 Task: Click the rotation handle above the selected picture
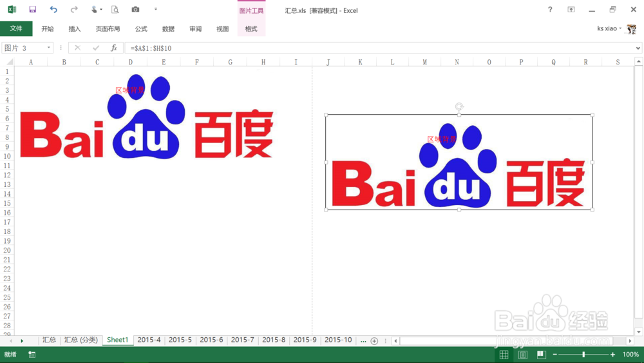pos(459,107)
